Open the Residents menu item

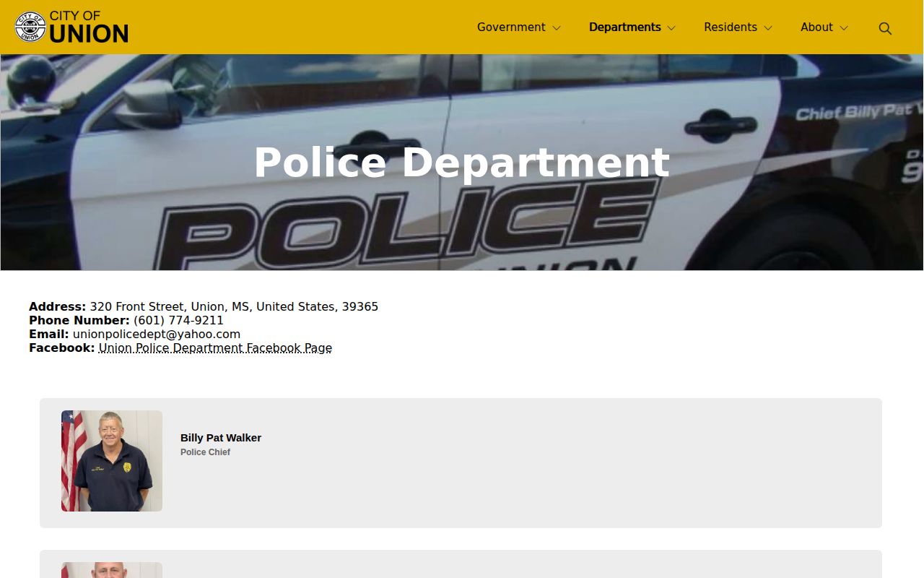[x=731, y=27]
